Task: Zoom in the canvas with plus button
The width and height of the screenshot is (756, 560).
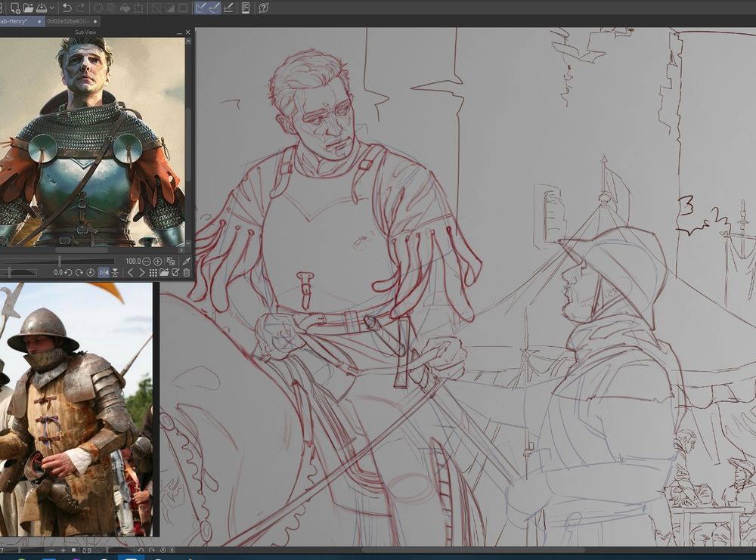Action: click(63, 550)
